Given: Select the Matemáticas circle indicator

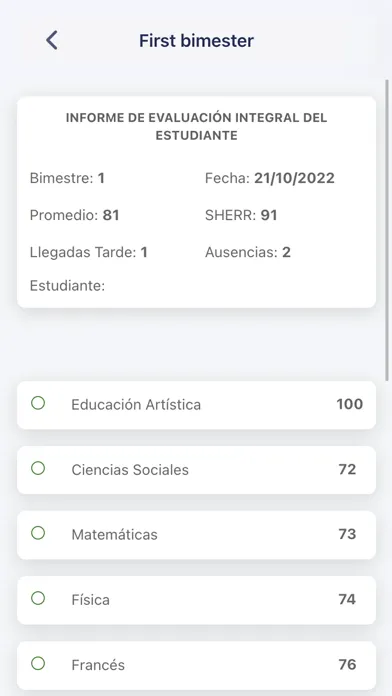Looking at the screenshot, I should 38,533.
